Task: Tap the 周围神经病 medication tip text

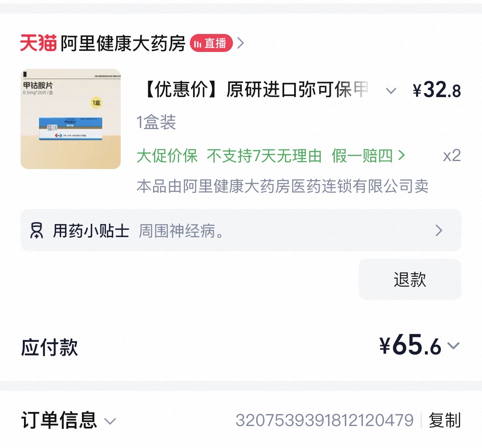Action: (x=181, y=231)
